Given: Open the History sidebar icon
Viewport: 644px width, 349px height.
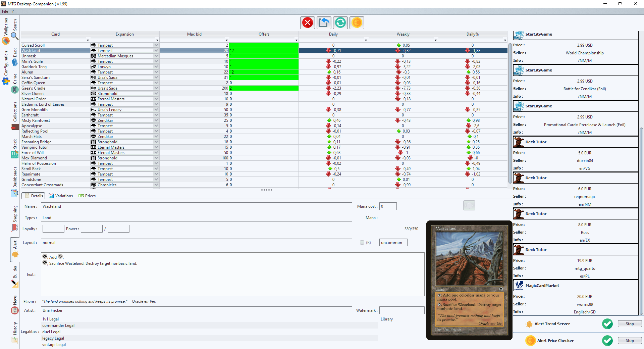Looking at the screenshot, I should pyautogui.click(x=14, y=340).
